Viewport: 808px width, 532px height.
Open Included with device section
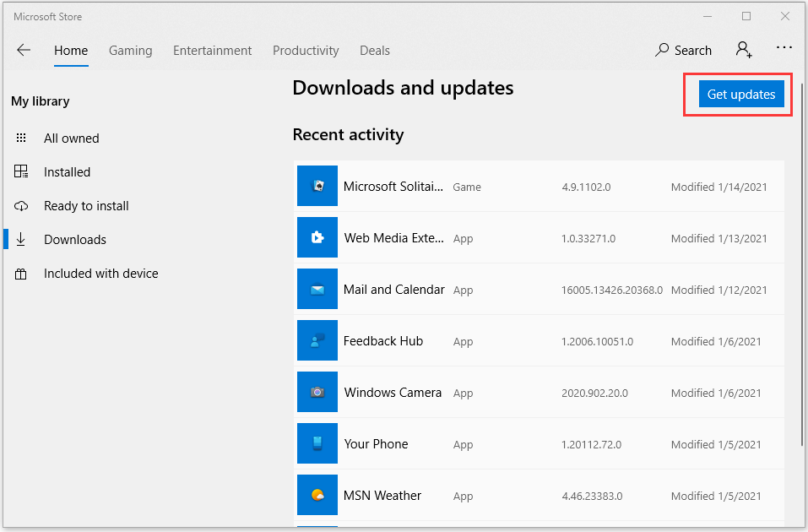pos(100,274)
